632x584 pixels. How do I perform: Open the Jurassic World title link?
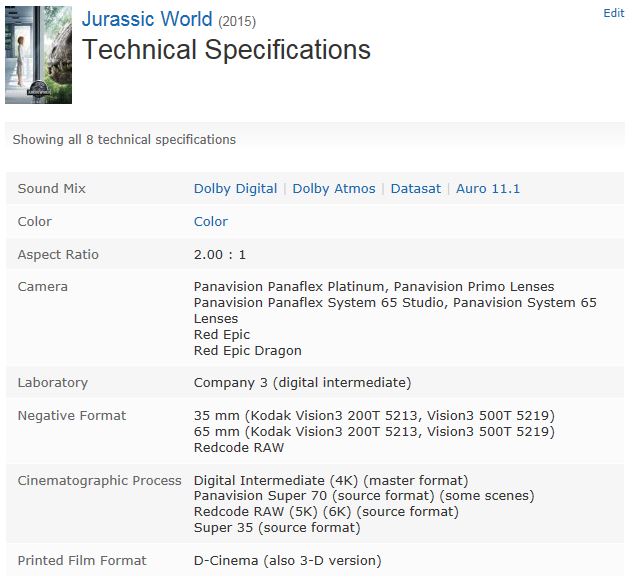pos(147,19)
